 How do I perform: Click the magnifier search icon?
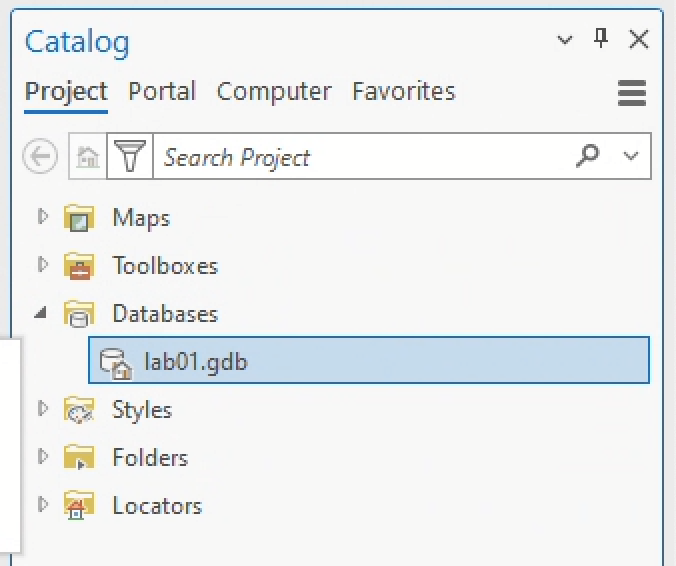(589, 156)
